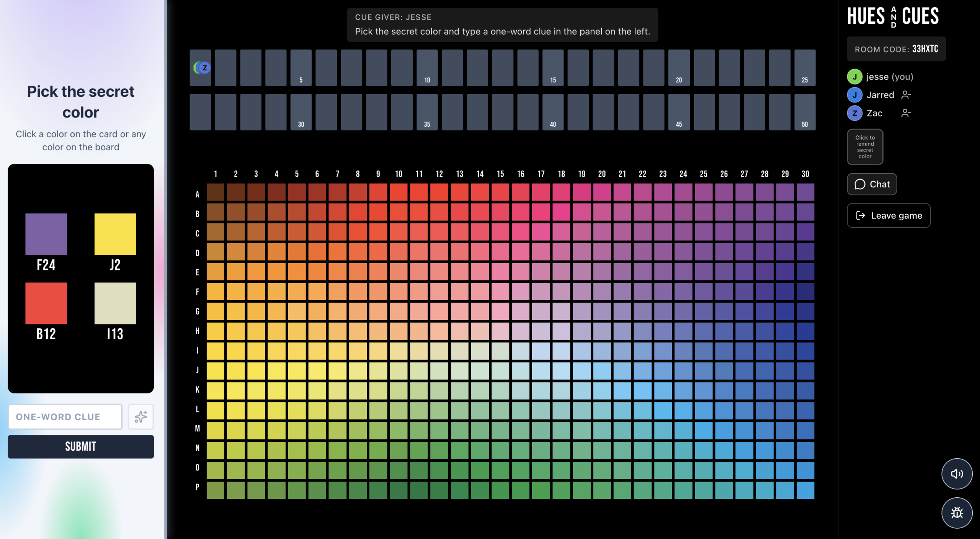Click score track space 35

click(427, 112)
